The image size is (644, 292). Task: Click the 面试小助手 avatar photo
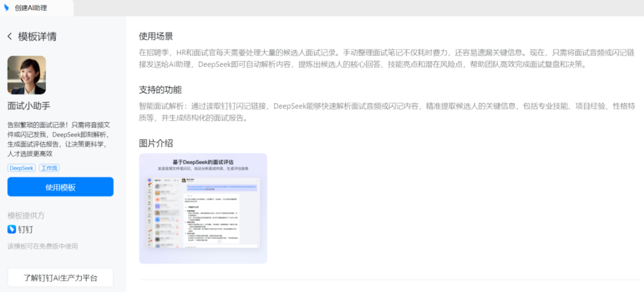[x=27, y=75]
